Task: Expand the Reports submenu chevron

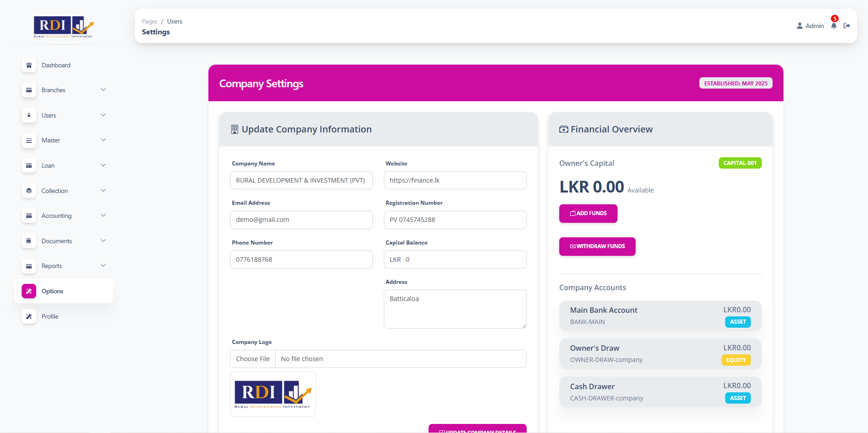Action: click(103, 265)
